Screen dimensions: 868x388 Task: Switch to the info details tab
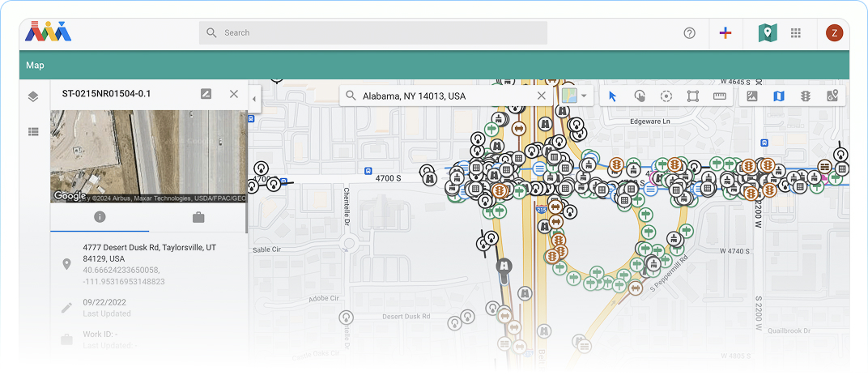(100, 217)
